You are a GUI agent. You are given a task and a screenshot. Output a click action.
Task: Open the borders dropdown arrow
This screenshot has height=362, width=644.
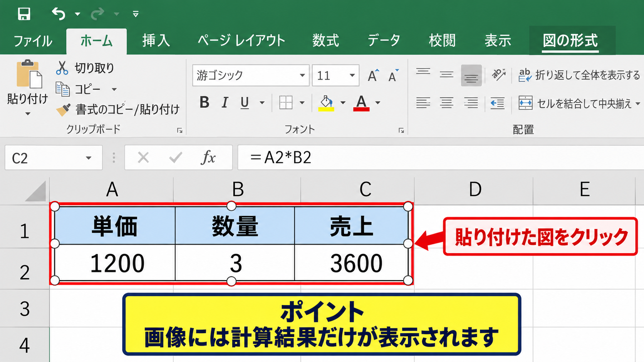[302, 103]
